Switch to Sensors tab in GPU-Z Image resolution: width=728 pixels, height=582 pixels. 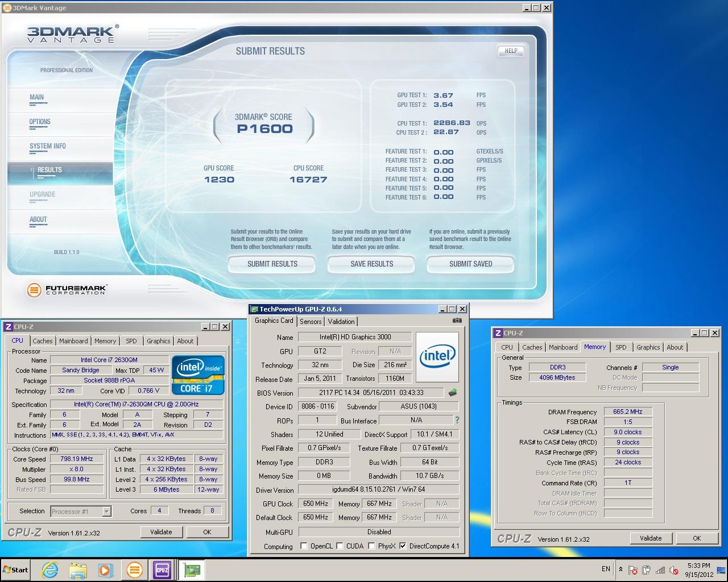click(x=311, y=322)
